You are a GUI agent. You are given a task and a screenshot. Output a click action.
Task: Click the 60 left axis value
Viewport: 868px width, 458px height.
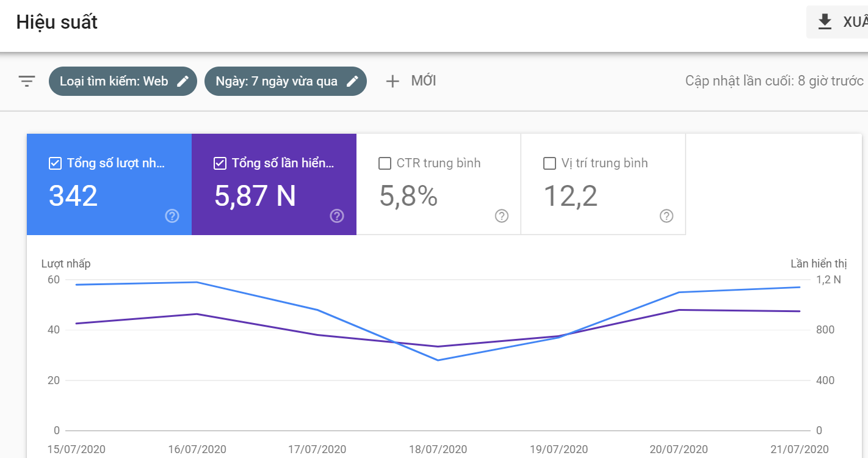point(54,280)
